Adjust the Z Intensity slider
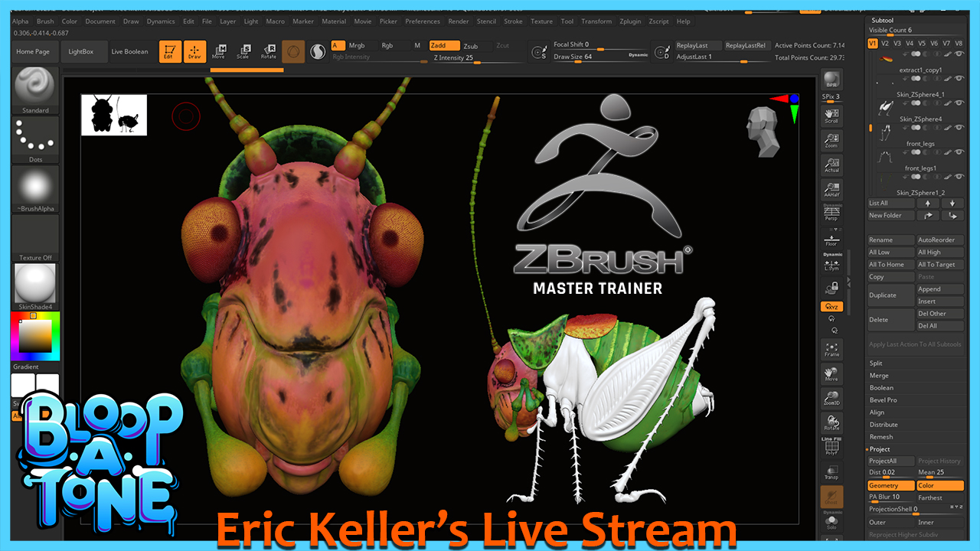Image resolution: width=980 pixels, height=551 pixels. (x=477, y=58)
